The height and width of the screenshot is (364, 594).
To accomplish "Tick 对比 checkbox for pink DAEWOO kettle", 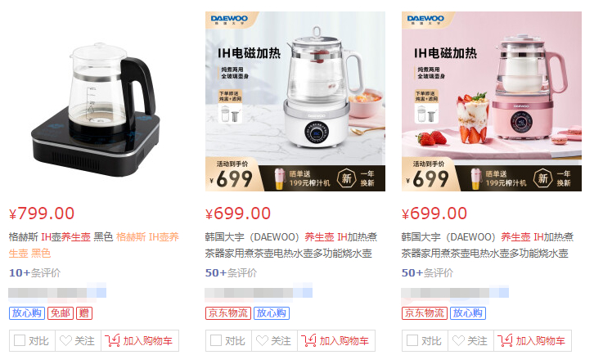I will [412, 340].
